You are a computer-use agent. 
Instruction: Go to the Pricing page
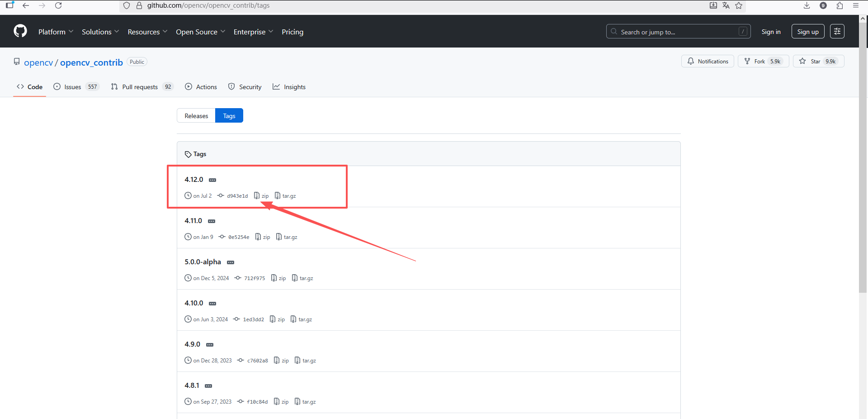[292, 32]
